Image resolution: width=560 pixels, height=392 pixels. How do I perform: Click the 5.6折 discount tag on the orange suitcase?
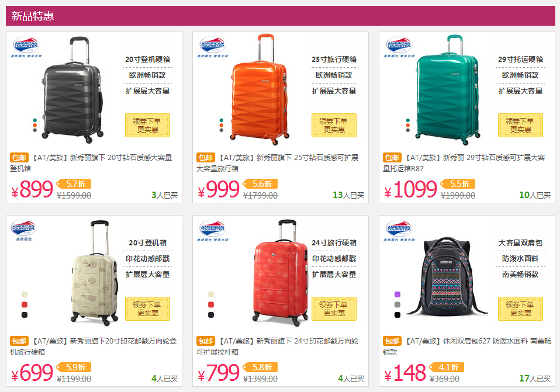(260, 184)
